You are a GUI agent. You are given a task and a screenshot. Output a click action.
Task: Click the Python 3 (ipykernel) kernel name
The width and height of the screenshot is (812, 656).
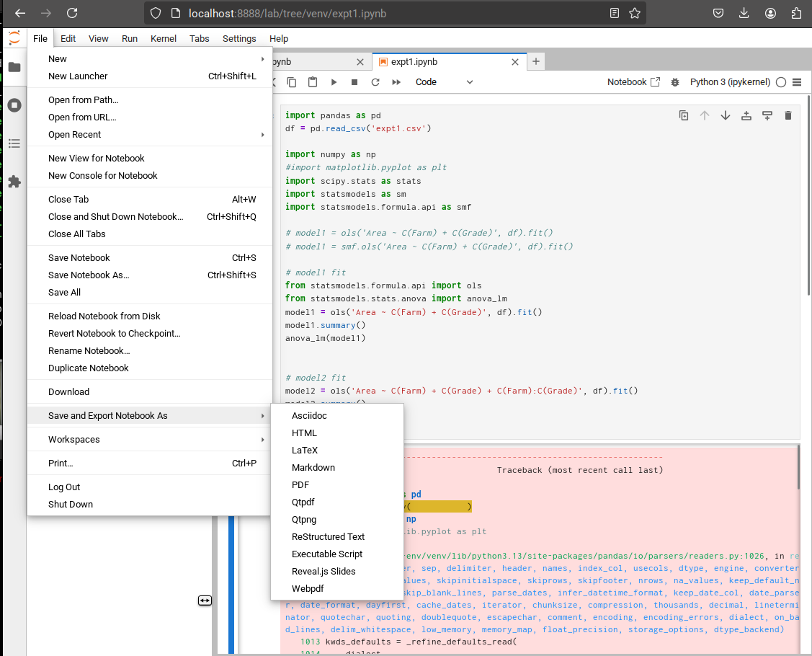(x=730, y=82)
